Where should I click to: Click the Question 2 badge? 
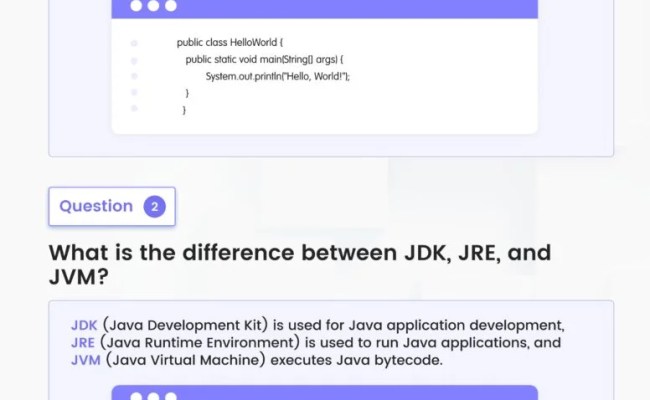[x=112, y=206]
